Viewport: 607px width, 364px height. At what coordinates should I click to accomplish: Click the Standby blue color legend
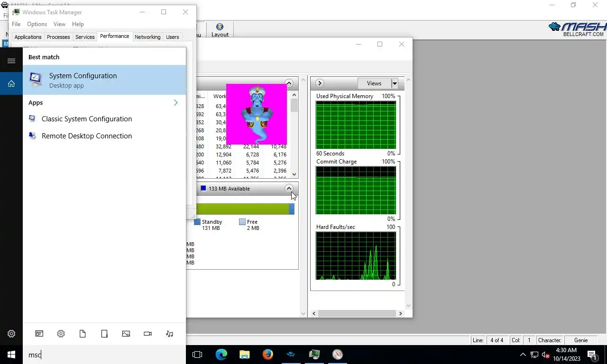197,222
